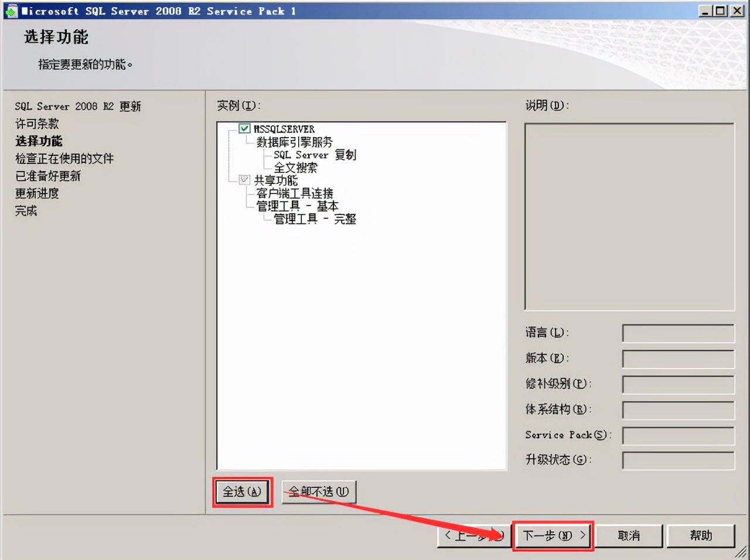Select the 全文搜索 feature item
750x560 pixels.
point(295,168)
